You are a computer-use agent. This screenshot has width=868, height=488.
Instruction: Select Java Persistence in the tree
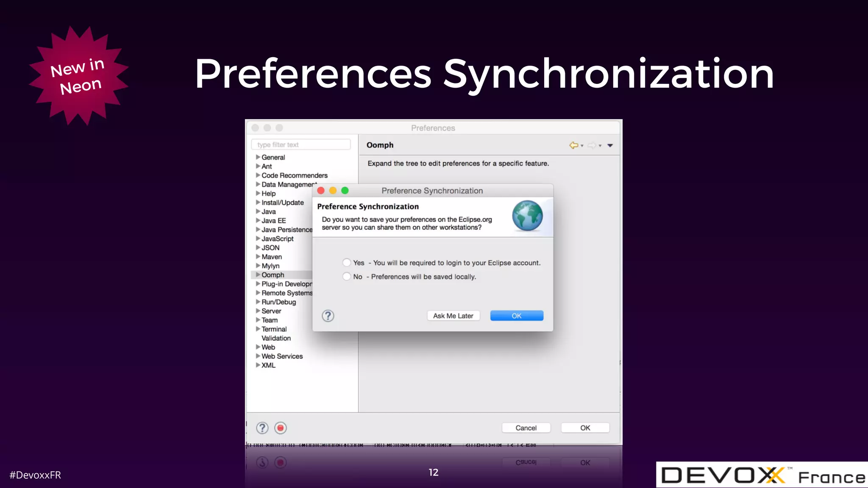pos(287,230)
